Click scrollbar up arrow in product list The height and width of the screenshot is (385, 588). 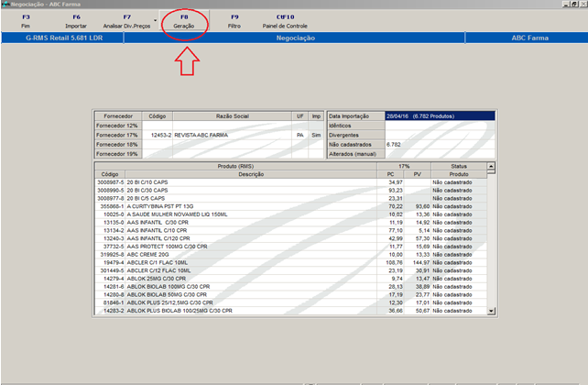click(x=491, y=166)
